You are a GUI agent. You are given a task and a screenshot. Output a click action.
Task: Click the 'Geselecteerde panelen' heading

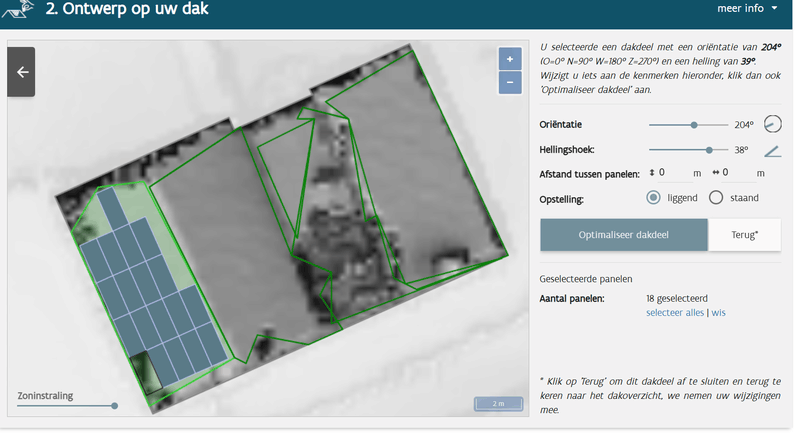(x=586, y=279)
